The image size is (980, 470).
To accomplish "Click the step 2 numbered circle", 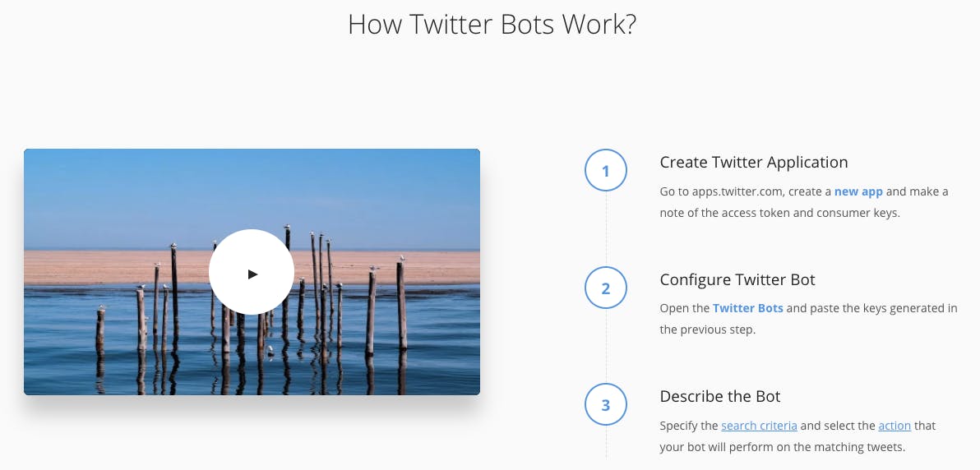I will pyautogui.click(x=606, y=288).
